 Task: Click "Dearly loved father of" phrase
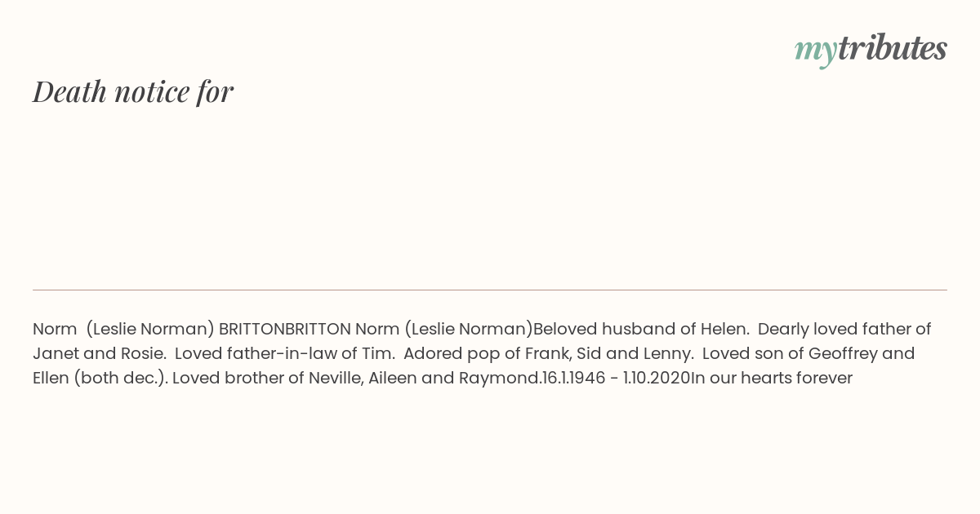pyautogui.click(x=844, y=329)
